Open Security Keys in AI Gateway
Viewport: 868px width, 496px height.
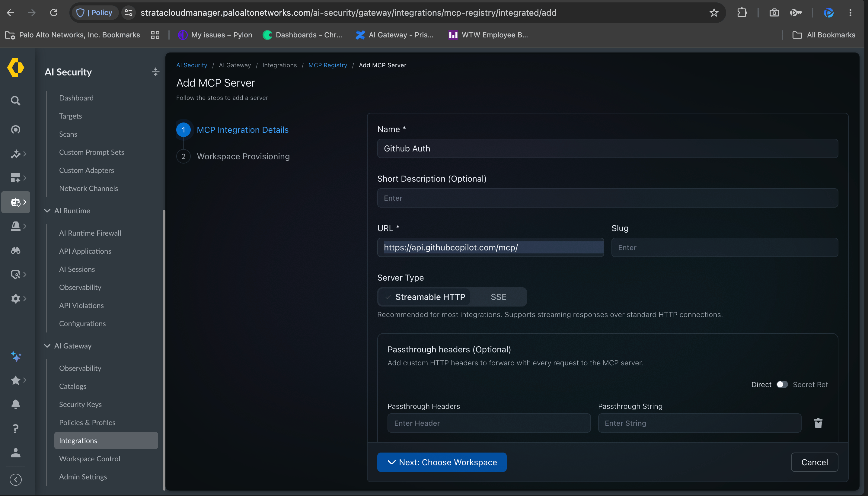[x=80, y=404]
